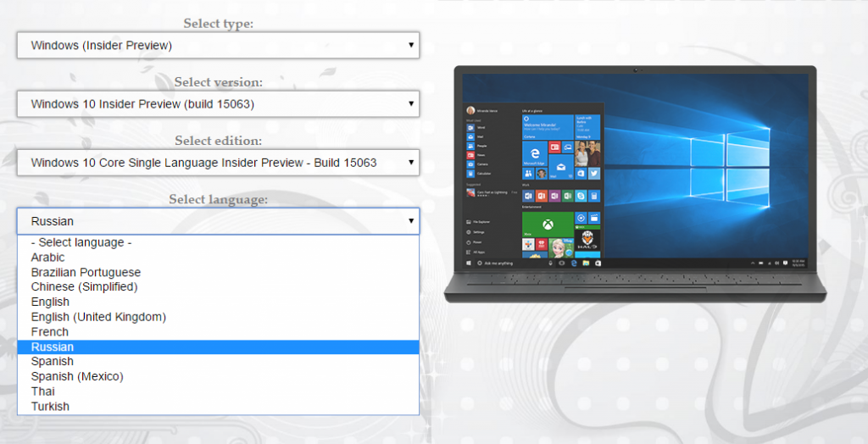
Task: Select the plain Spanish language option
Action: click(x=53, y=362)
